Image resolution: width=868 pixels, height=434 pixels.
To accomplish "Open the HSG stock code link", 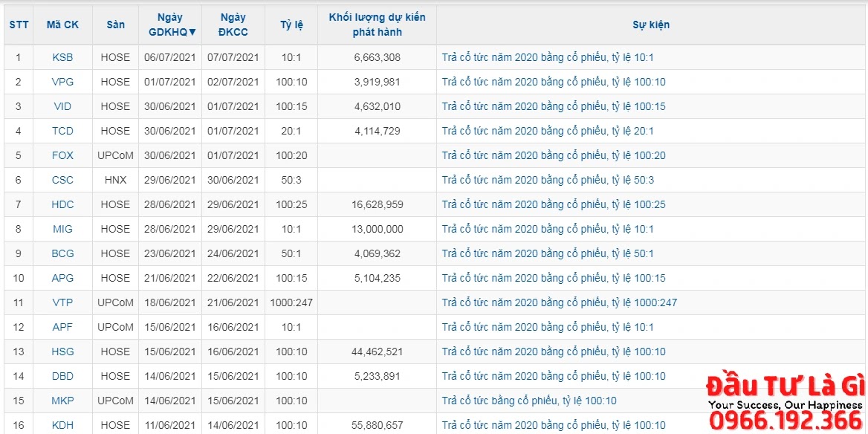I will [62, 352].
